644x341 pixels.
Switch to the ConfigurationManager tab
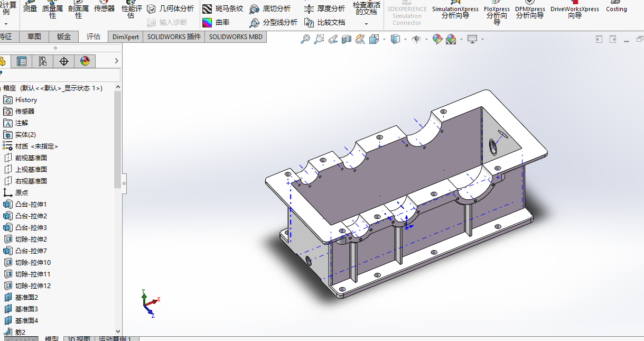pyautogui.click(x=43, y=62)
